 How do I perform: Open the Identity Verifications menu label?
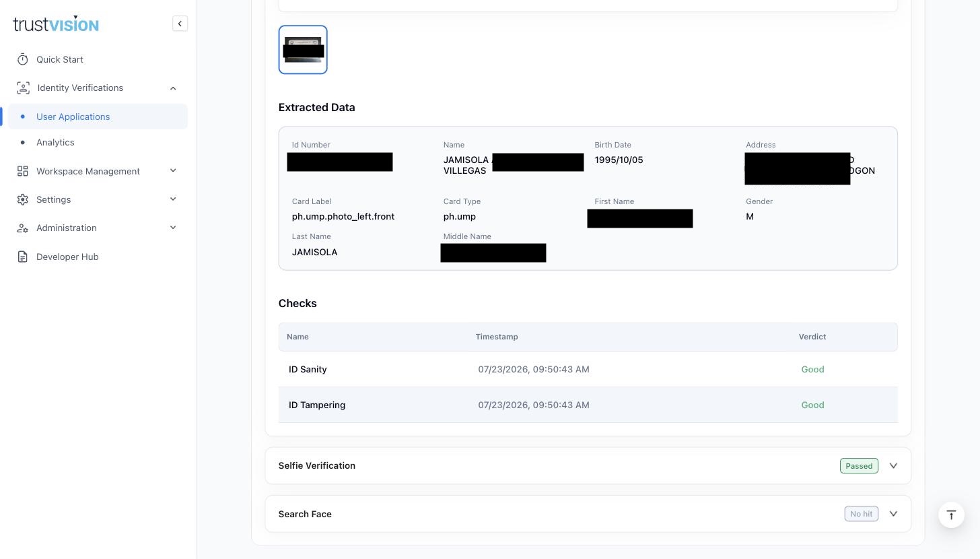[80, 88]
